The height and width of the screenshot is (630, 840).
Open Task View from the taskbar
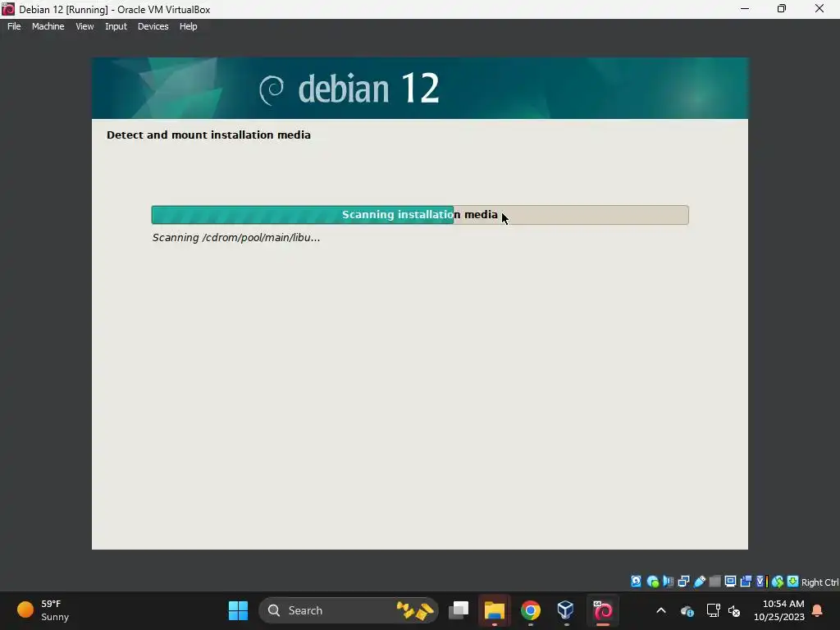point(459,610)
